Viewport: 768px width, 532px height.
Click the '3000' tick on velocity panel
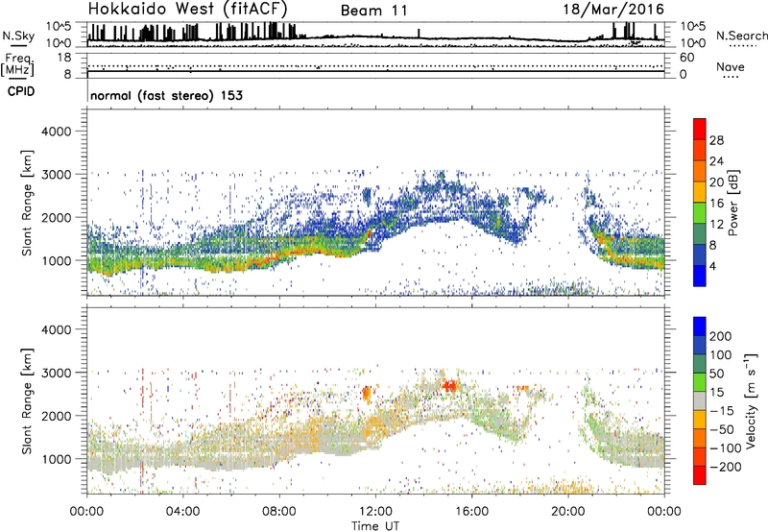(57, 373)
